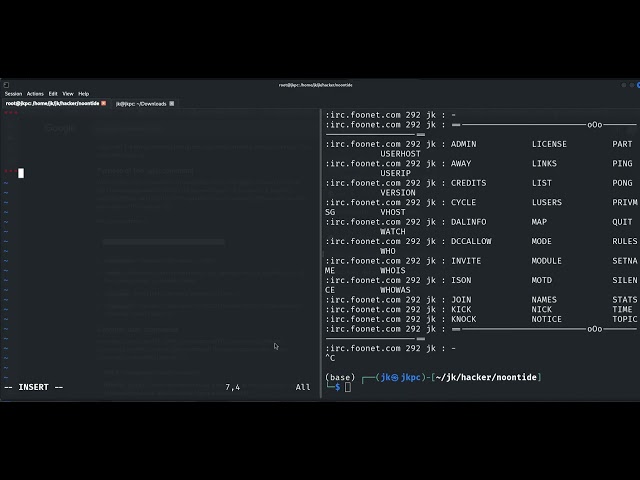Switch to the jk@jkpc ~/Downloads tab
The width and height of the screenshot is (640, 480).
coord(141,104)
